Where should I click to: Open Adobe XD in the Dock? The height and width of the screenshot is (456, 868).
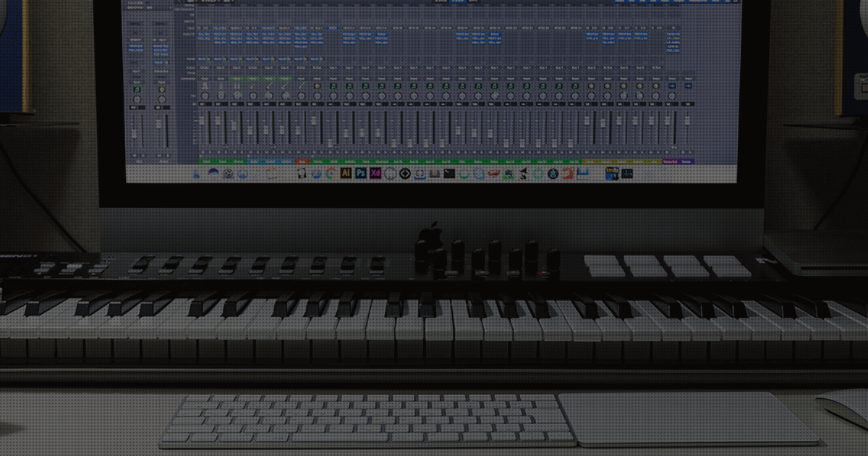pos(375,174)
